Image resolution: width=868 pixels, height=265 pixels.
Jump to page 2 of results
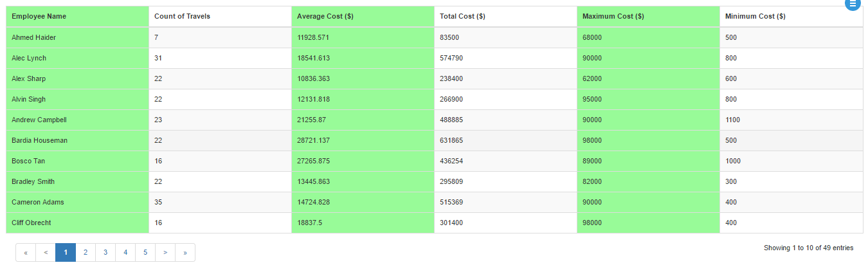(x=86, y=253)
